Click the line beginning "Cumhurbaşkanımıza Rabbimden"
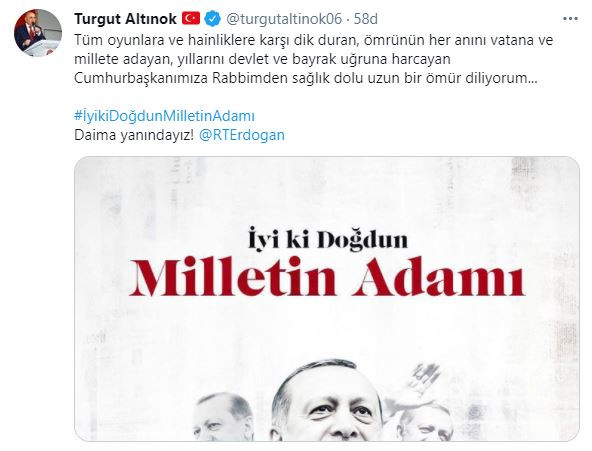The image size is (592, 451). (305, 78)
